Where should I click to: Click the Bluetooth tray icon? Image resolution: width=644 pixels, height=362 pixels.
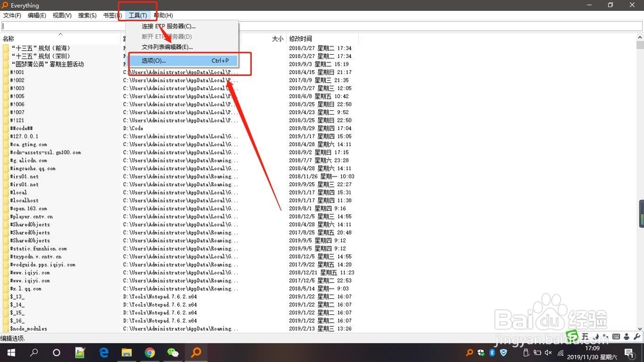click(x=492, y=352)
